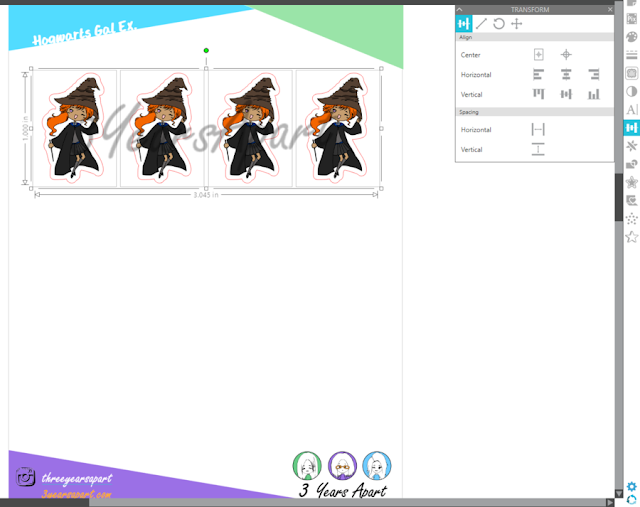Open the PixScan panel in sidebar

coord(632,18)
